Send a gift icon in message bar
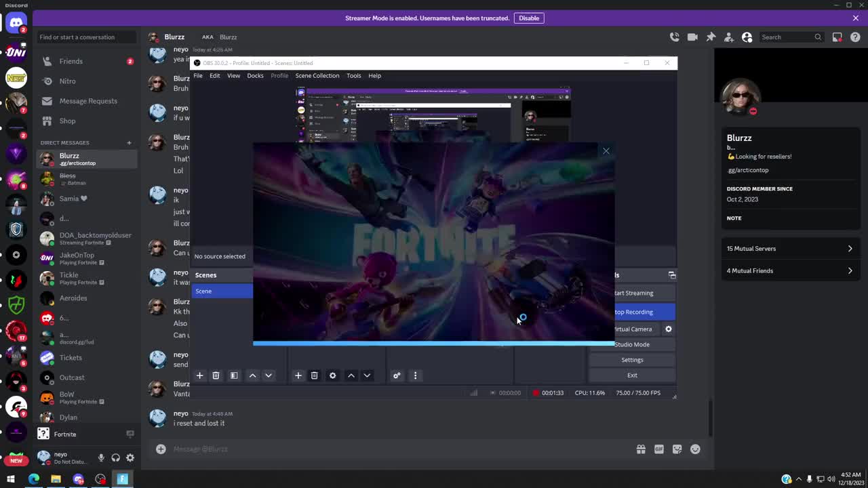 click(x=640, y=449)
